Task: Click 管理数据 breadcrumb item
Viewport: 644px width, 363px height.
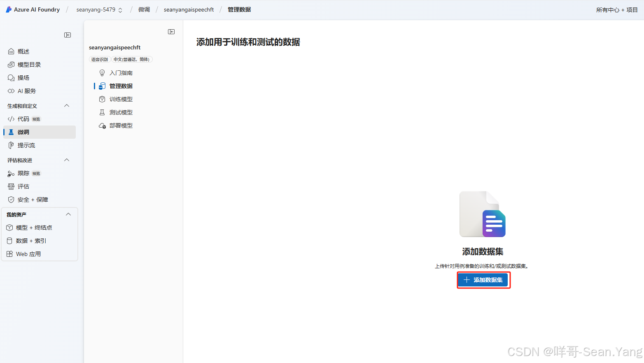Action: point(239,9)
